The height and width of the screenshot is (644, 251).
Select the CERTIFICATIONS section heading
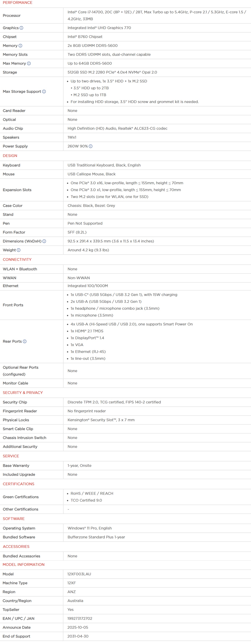coord(18,484)
